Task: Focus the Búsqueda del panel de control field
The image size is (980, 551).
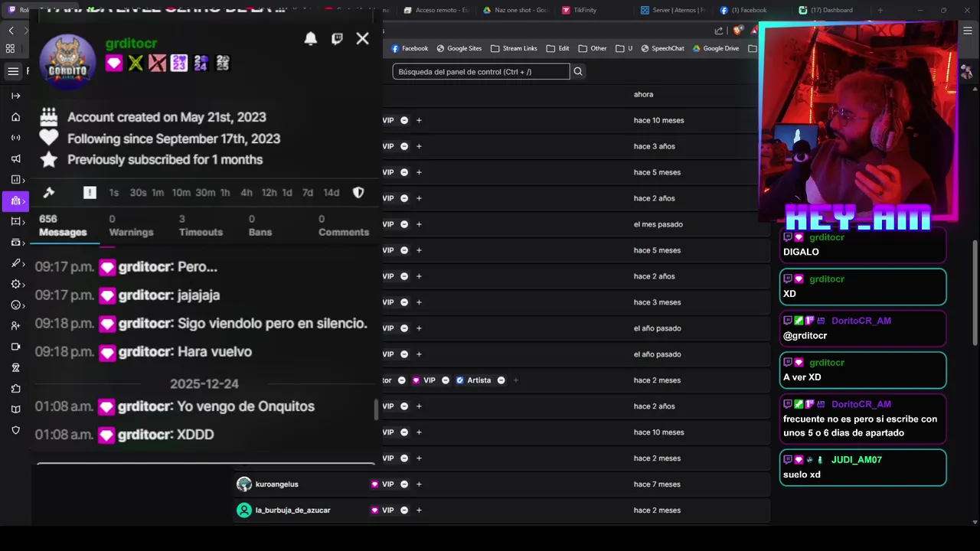Action: click(481, 71)
